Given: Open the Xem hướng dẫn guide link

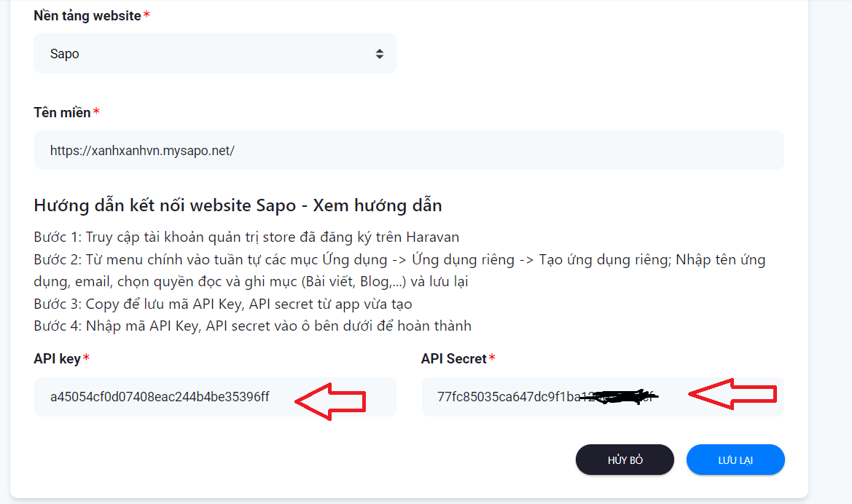Looking at the screenshot, I should pyautogui.click(x=377, y=205).
